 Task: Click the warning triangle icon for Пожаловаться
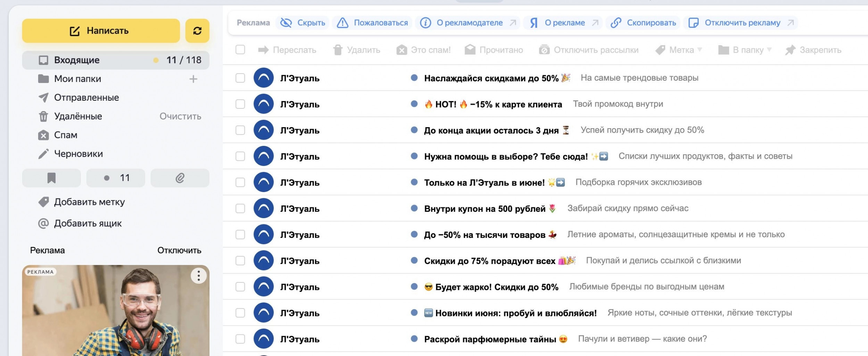[x=343, y=23]
